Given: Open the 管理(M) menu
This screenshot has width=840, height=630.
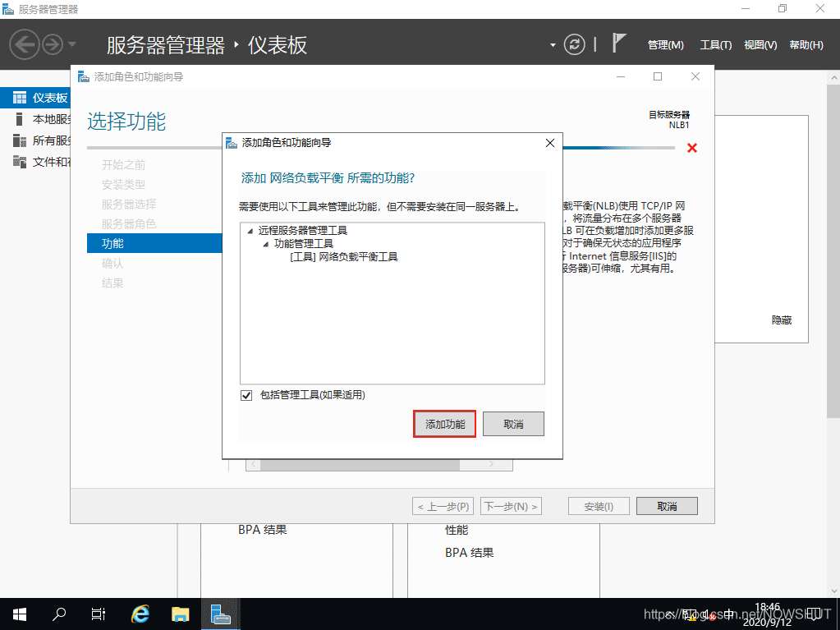Looking at the screenshot, I should pos(666,45).
